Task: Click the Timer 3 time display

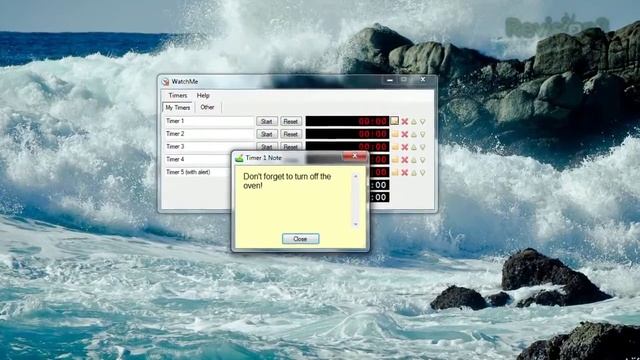Action: [x=347, y=147]
